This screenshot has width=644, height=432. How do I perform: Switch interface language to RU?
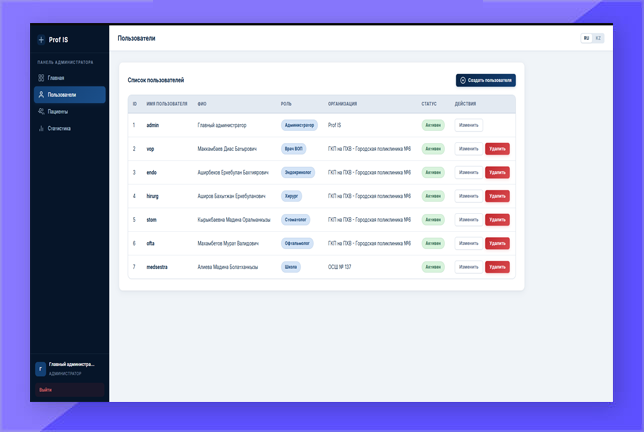pyautogui.click(x=587, y=38)
